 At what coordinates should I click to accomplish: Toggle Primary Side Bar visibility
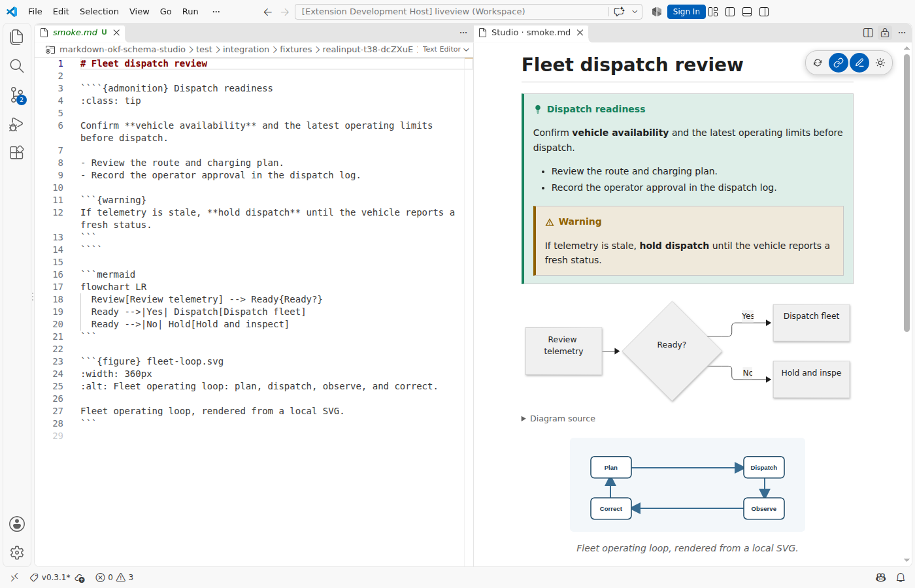(730, 12)
